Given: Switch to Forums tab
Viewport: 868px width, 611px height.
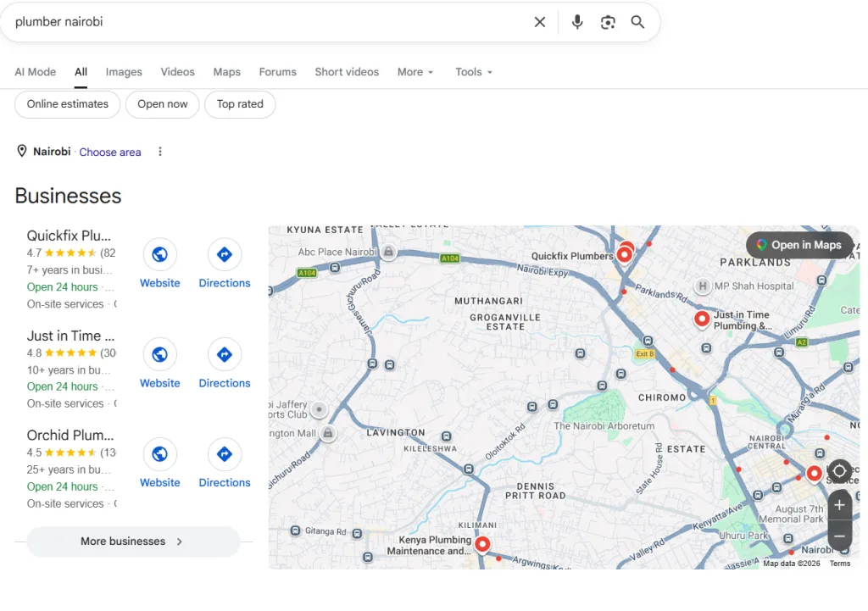Looking at the screenshot, I should 278,72.
